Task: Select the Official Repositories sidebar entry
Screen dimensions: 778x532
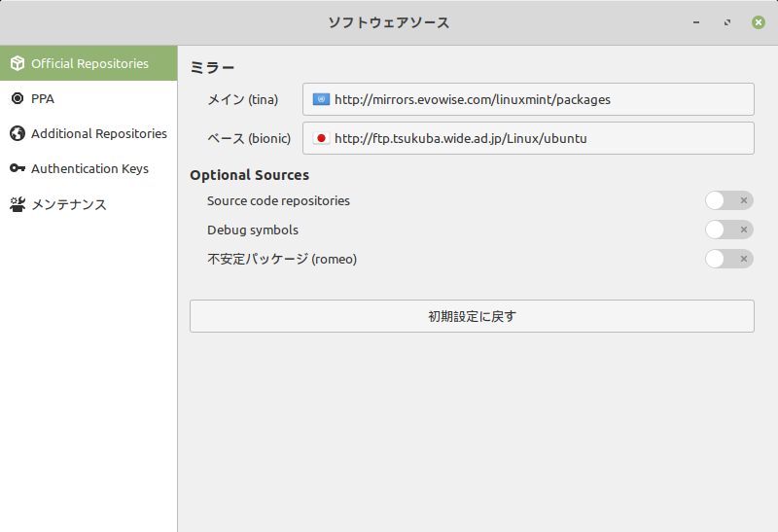Action: point(89,63)
